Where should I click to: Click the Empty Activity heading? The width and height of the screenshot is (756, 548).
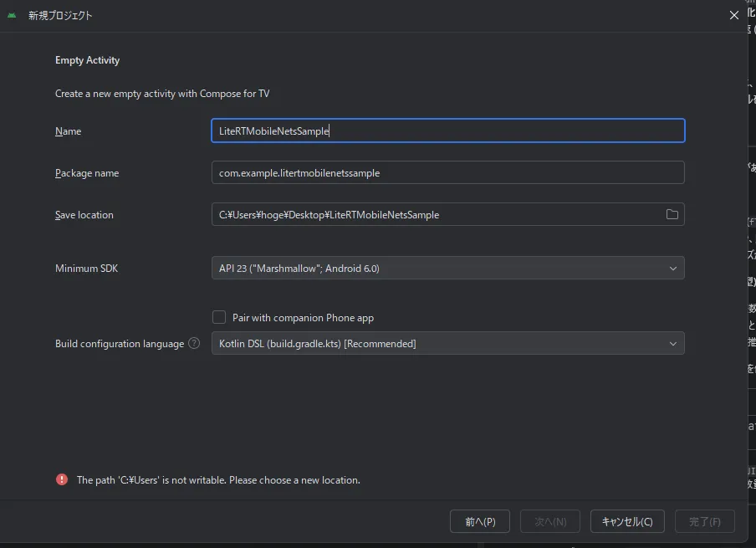(87, 60)
